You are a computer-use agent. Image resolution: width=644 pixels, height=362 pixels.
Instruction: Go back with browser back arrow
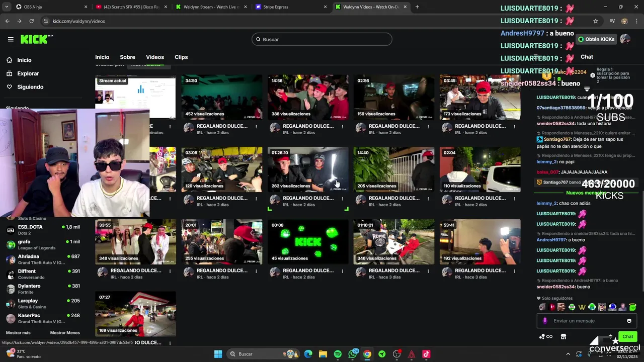pyautogui.click(x=7, y=21)
